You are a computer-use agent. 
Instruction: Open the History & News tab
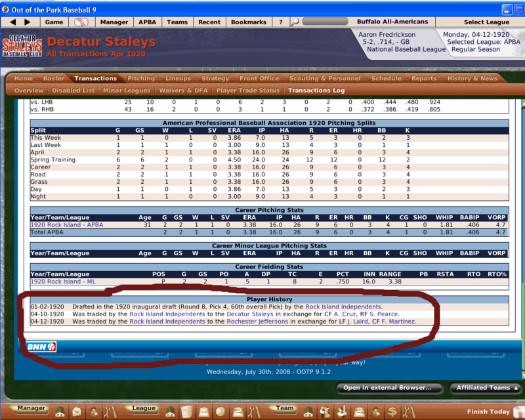point(472,78)
